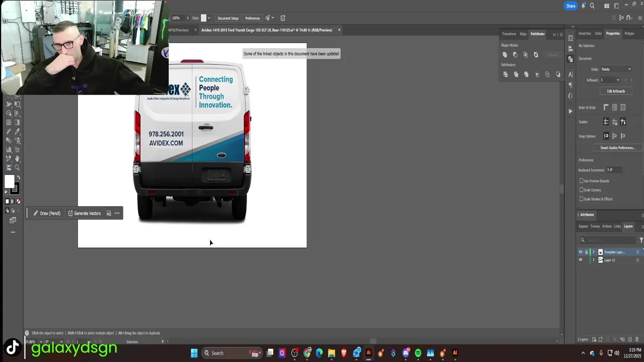Expand hidden Pathfinder panel tabs

554,34
